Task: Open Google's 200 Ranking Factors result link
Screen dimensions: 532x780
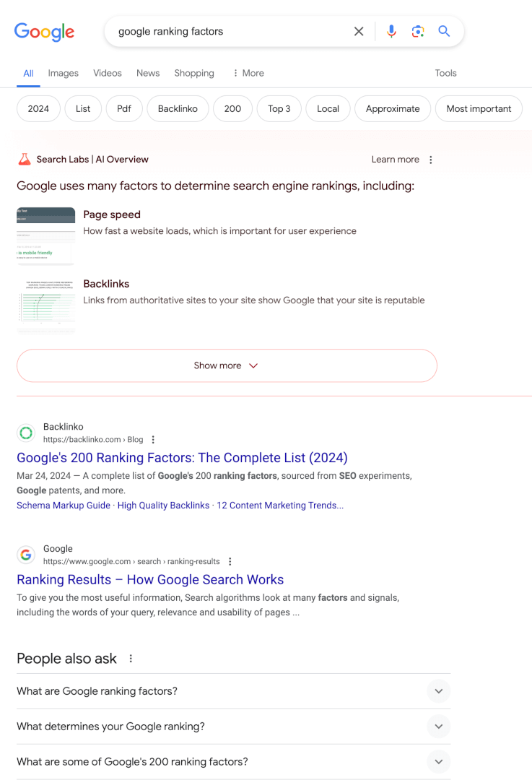Action: pos(182,458)
